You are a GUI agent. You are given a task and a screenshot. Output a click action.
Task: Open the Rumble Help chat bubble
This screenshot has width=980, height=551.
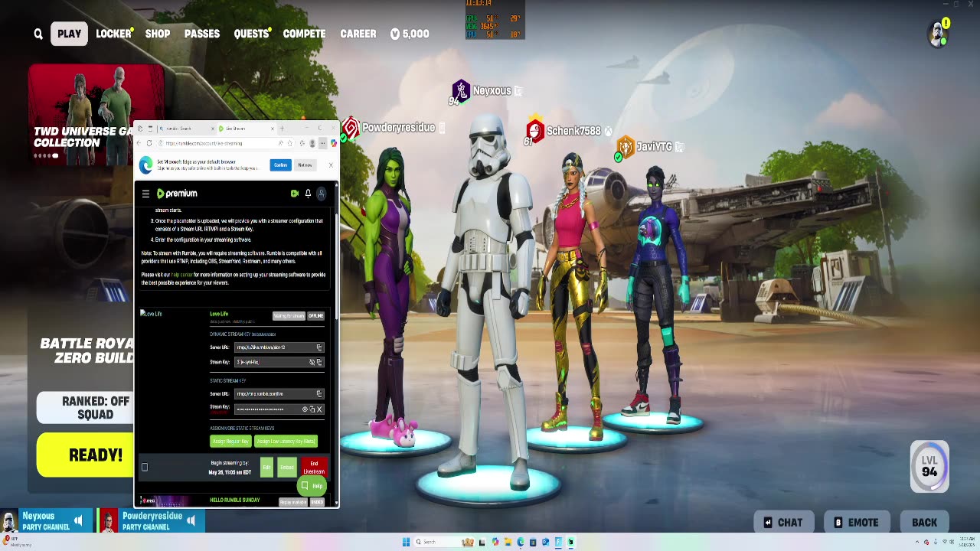click(312, 486)
